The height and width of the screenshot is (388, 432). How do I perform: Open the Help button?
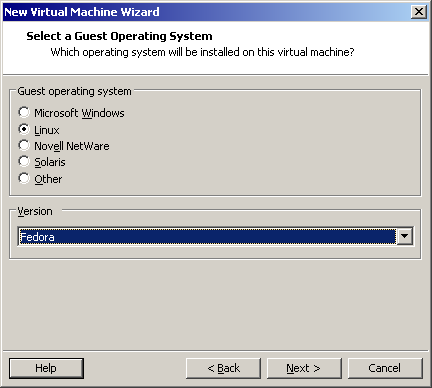[46, 368]
